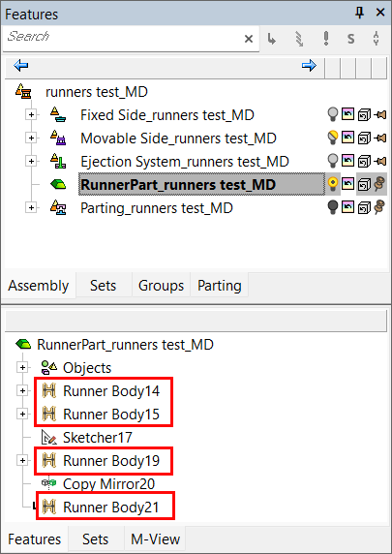Expand the Fixed Side_runners test_MD node
Viewport: 392px width, 554px height.
[x=31, y=115]
